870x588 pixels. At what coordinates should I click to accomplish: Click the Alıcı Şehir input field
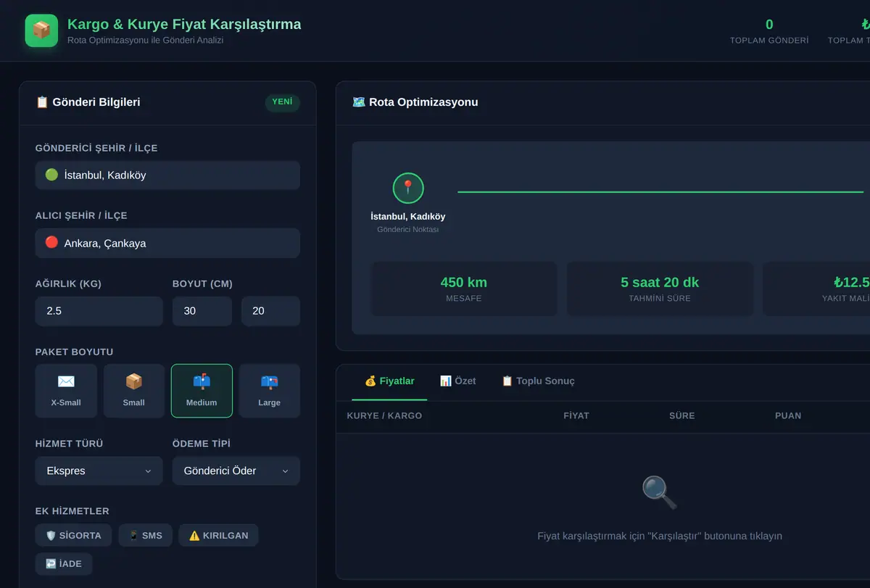(x=167, y=244)
